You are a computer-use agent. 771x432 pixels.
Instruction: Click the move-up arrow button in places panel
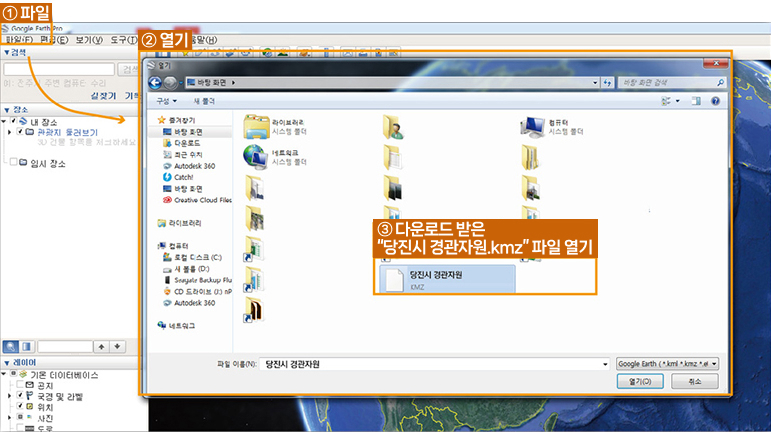pyautogui.click(x=101, y=346)
